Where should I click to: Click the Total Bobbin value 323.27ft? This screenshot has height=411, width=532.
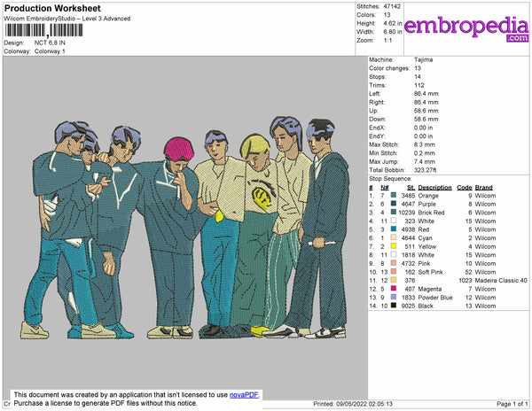pyautogui.click(x=425, y=170)
